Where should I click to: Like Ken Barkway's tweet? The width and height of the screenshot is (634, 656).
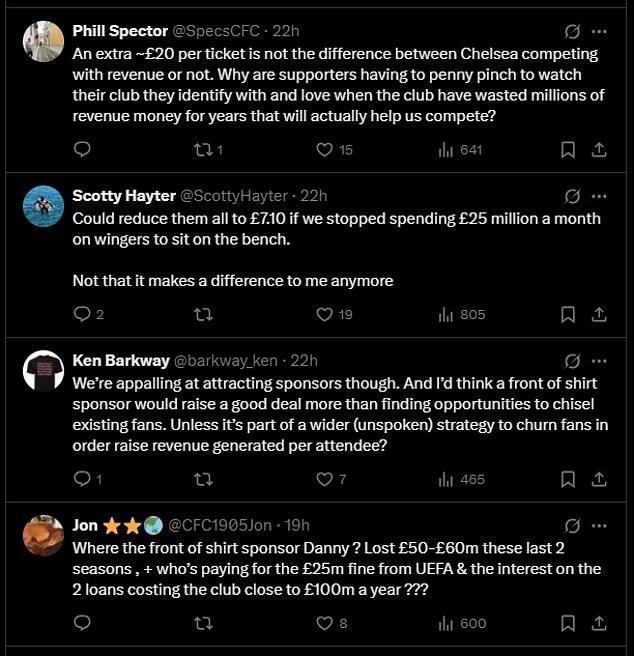[324, 480]
